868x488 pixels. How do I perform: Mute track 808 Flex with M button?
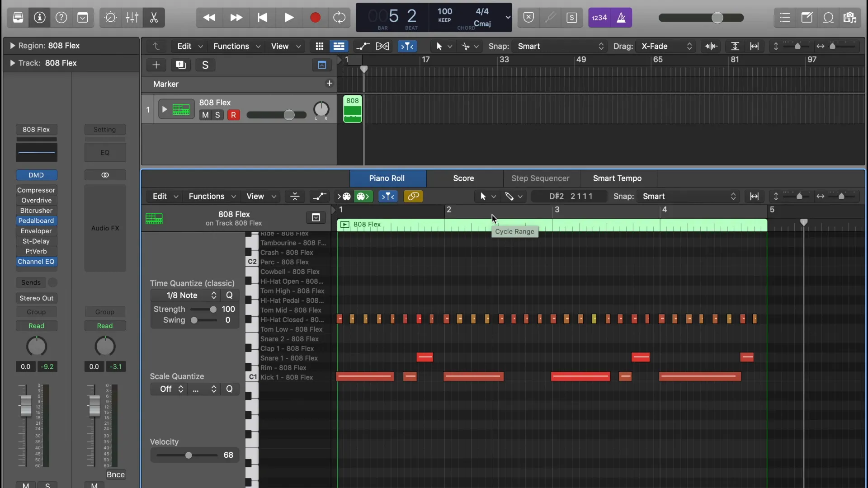point(204,114)
